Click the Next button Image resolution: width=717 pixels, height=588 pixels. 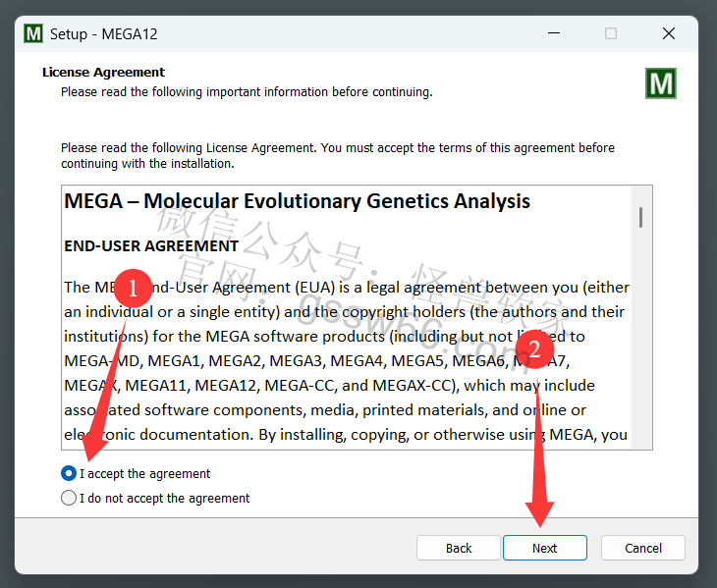point(544,548)
